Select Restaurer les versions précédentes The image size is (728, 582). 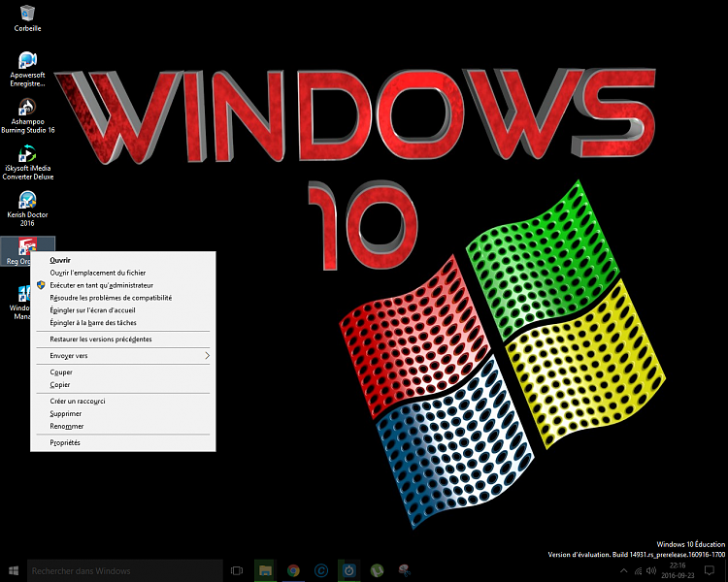[x=123, y=339]
